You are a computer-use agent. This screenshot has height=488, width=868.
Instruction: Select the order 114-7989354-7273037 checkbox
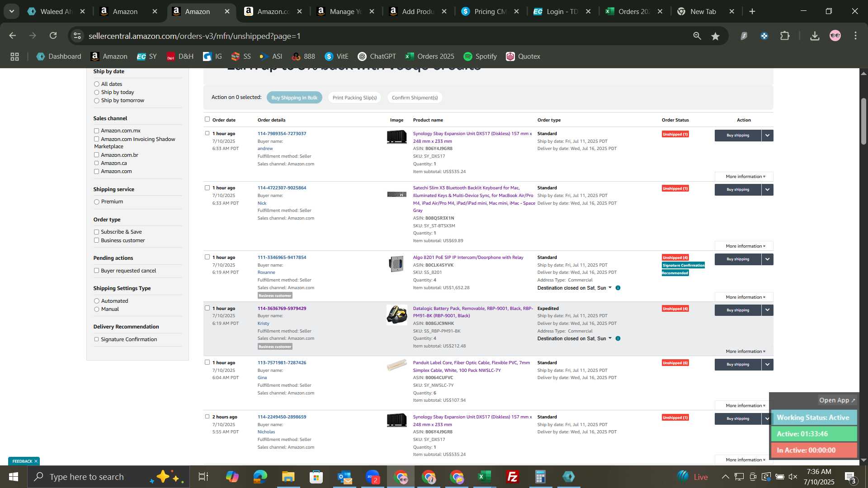[x=208, y=133]
